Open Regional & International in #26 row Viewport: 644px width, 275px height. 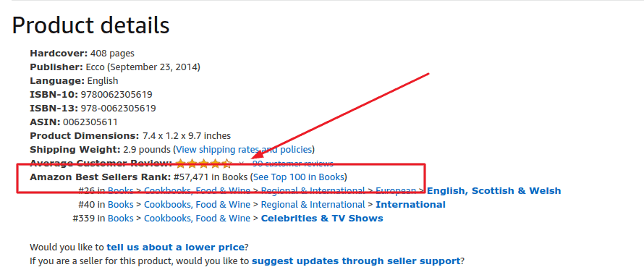(x=313, y=191)
